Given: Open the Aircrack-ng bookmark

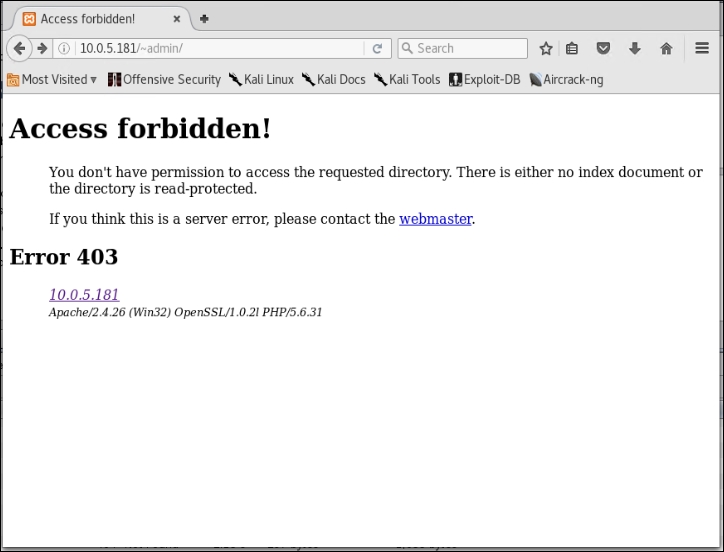Looking at the screenshot, I should pyautogui.click(x=566, y=79).
